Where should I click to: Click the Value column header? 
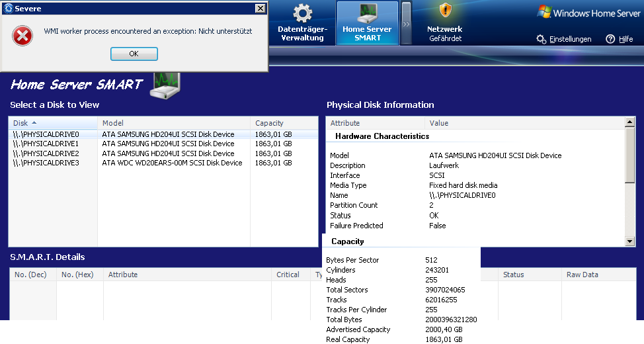(x=524, y=123)
